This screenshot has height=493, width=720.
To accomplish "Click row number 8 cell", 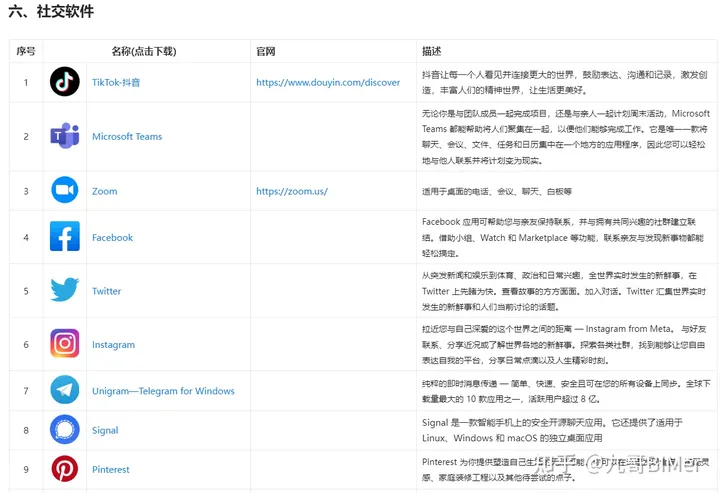I will pos(26,431).
